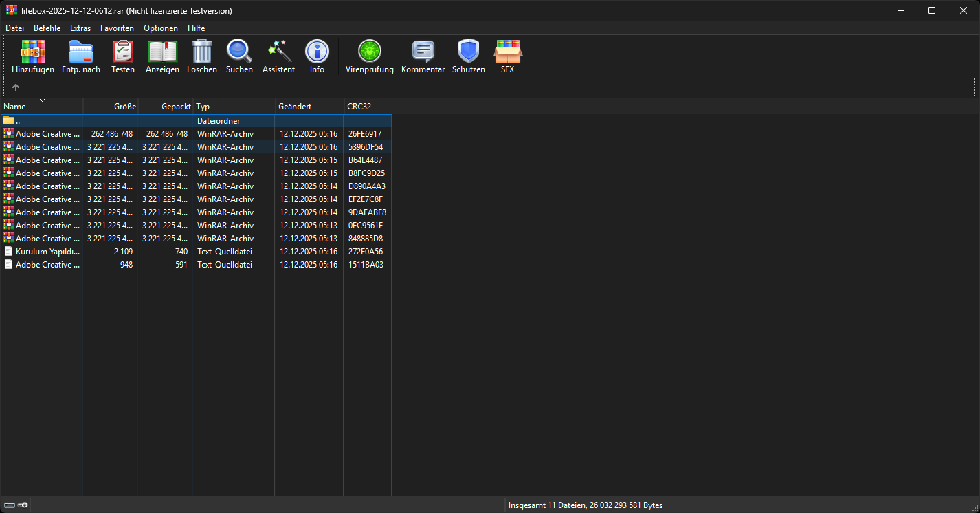Run the Testen archive check
This screenshot has width=980, height=513.
click(x=123, y=56)
